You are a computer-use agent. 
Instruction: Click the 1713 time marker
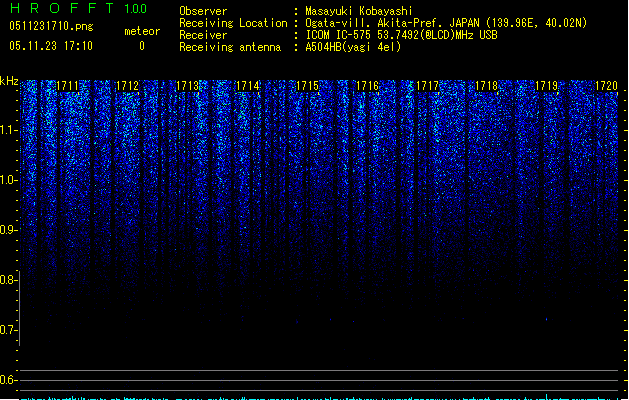pyautogui.click(x=187, y=86)
